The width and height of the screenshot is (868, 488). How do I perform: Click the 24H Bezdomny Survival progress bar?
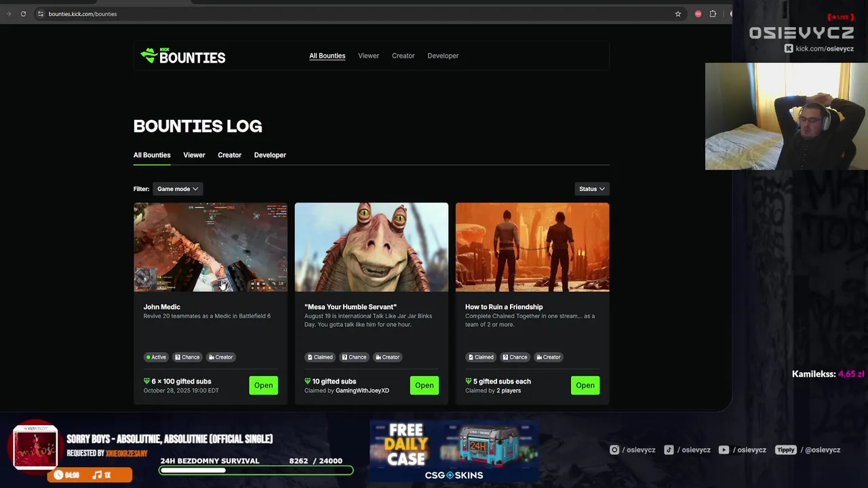coord(256,470)
